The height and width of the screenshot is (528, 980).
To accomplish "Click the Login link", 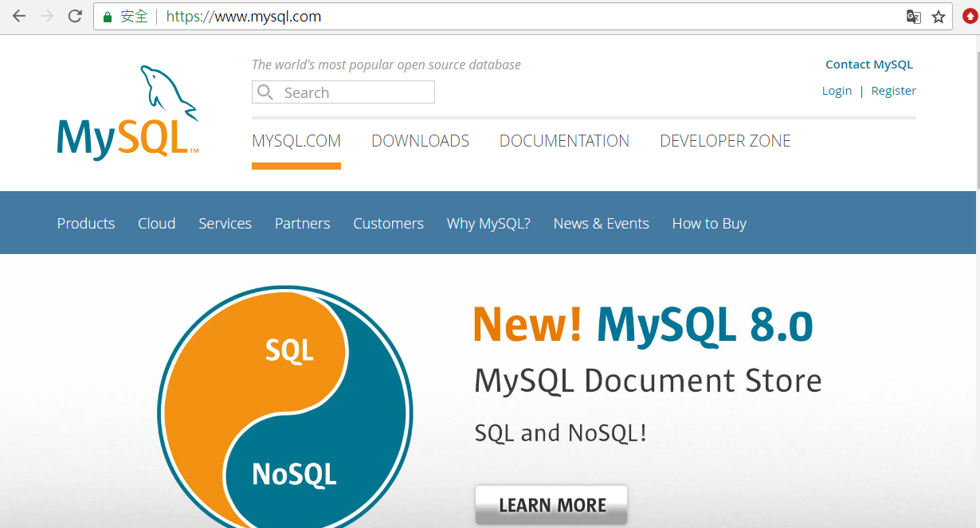I will [x=837, y=91].
